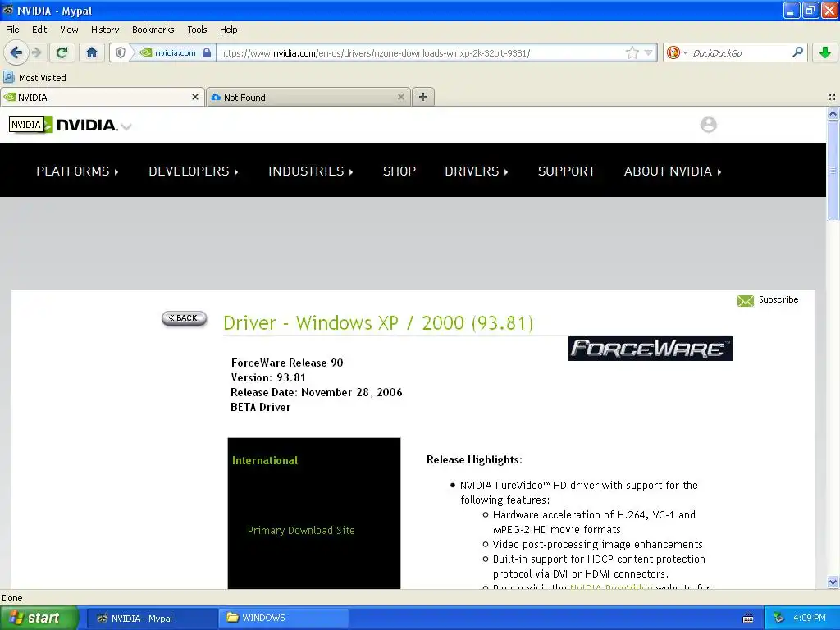This screenshot has width=840, height=630.
Task: Click the Driver - Windows XP / 2000 heading
Action: click(378, 323)
